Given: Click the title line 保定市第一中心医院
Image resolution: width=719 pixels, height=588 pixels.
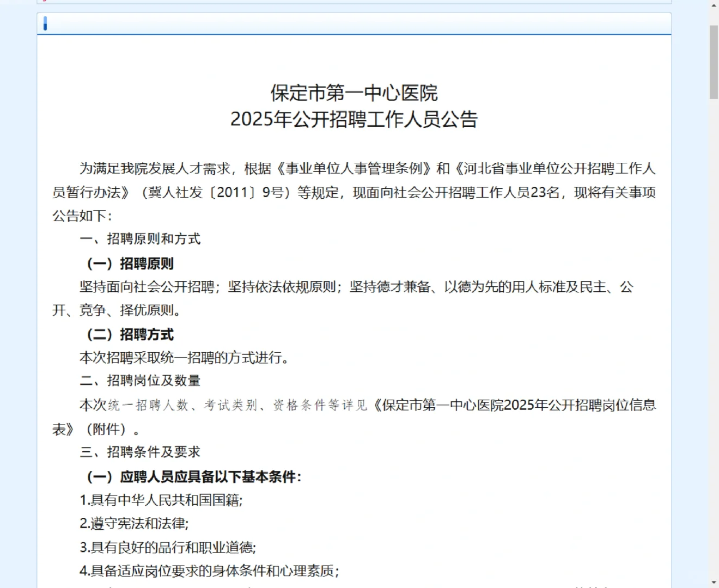Looking at the screenshot, I should click(x=354, y=93).
